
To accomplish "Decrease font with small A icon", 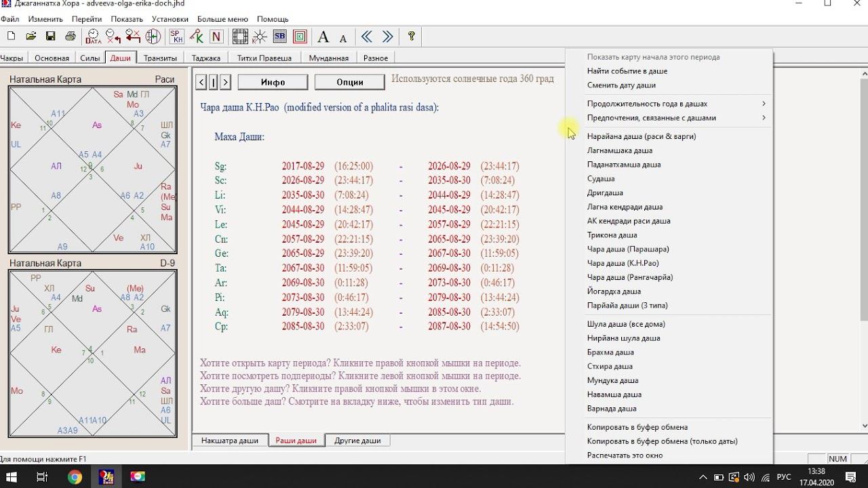I will (x=343, y=38).
